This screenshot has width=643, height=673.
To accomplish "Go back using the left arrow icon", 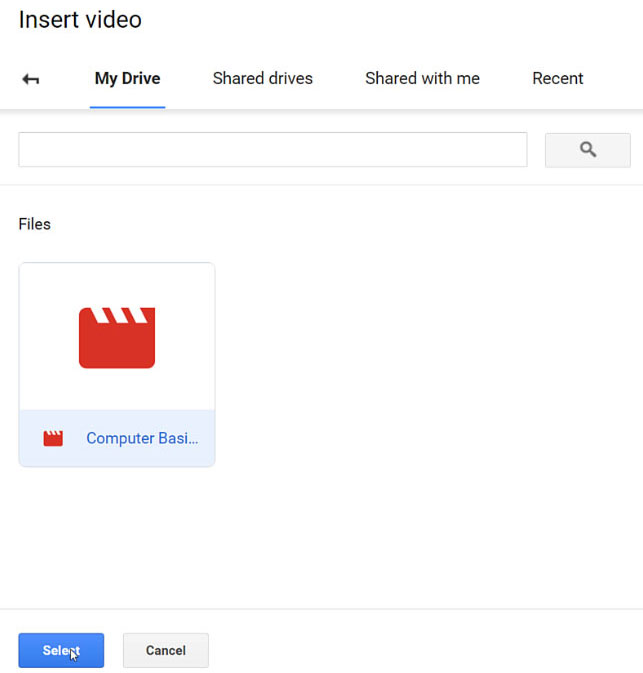I will 30,79.
